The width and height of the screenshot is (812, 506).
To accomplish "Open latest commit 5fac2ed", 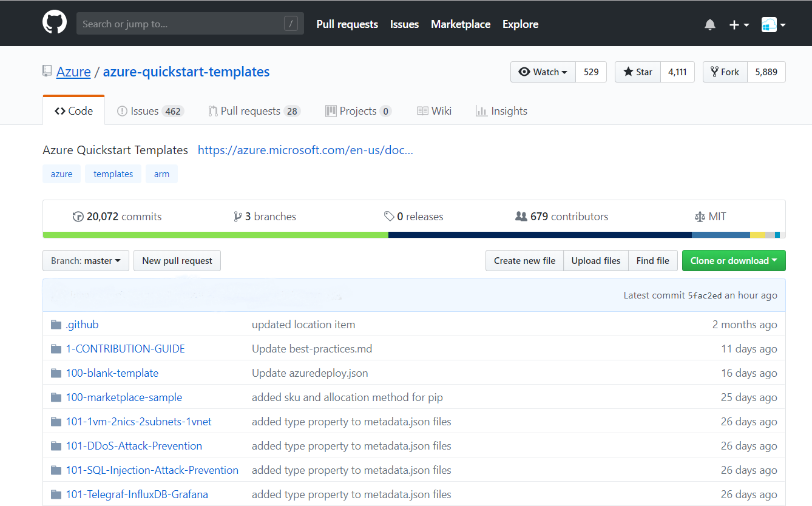I will (705, 295).
